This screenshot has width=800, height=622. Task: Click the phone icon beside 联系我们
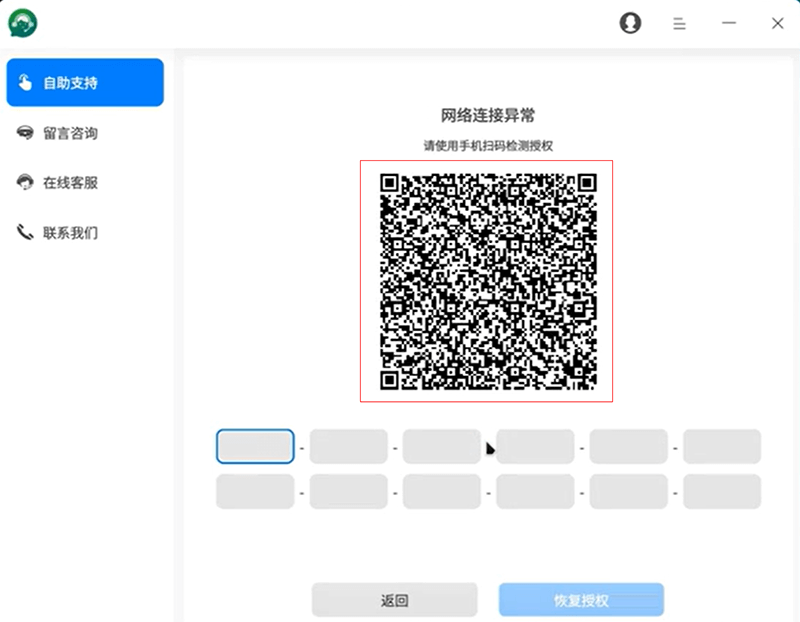[24, 232]
